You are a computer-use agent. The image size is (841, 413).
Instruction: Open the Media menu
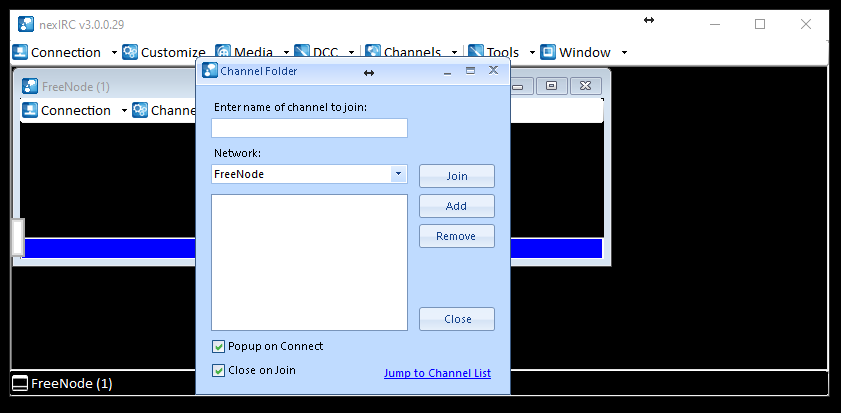[x=254, y=53]
